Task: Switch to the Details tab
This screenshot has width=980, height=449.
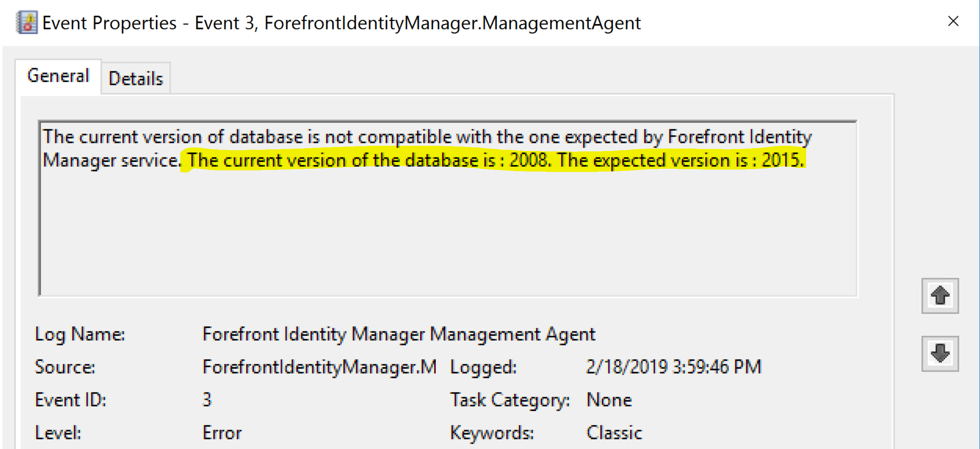Action: tap(136, 78)
